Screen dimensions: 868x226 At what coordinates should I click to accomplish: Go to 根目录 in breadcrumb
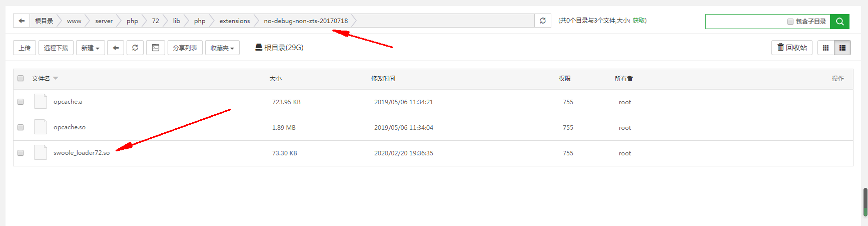[x=44, y=21]
